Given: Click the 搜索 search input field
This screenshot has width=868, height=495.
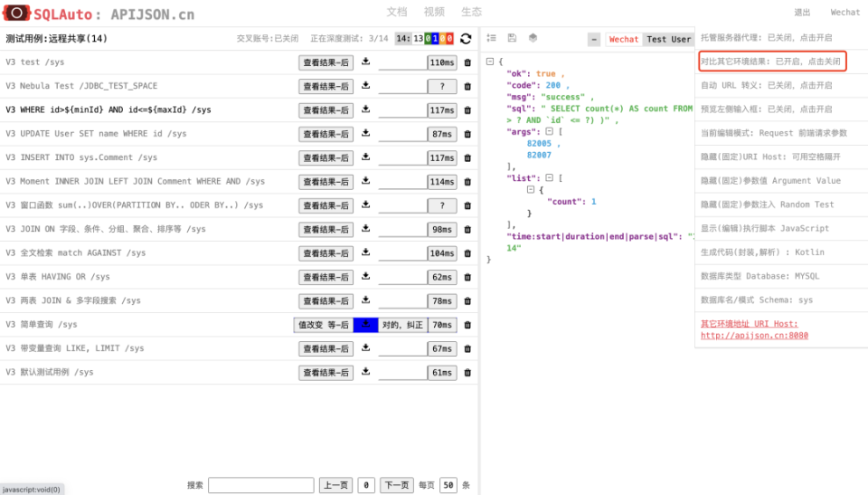Looking at the screenshot, I should [260, 485].
